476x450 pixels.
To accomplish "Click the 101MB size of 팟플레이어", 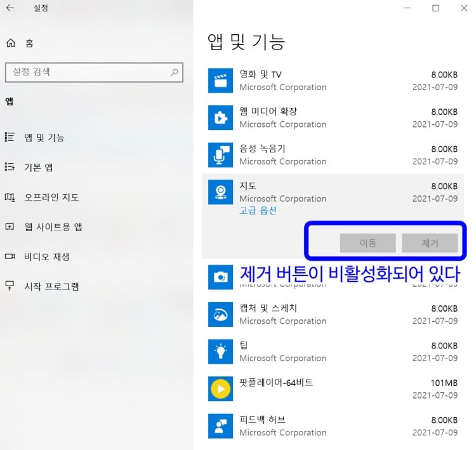I will click(444, 383).
